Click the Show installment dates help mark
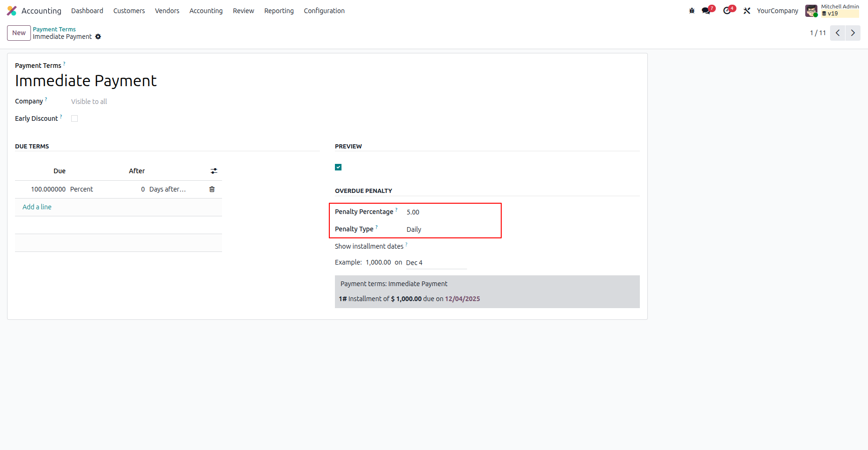This screenshot has width=868, height=450. [x=406, y=244]
